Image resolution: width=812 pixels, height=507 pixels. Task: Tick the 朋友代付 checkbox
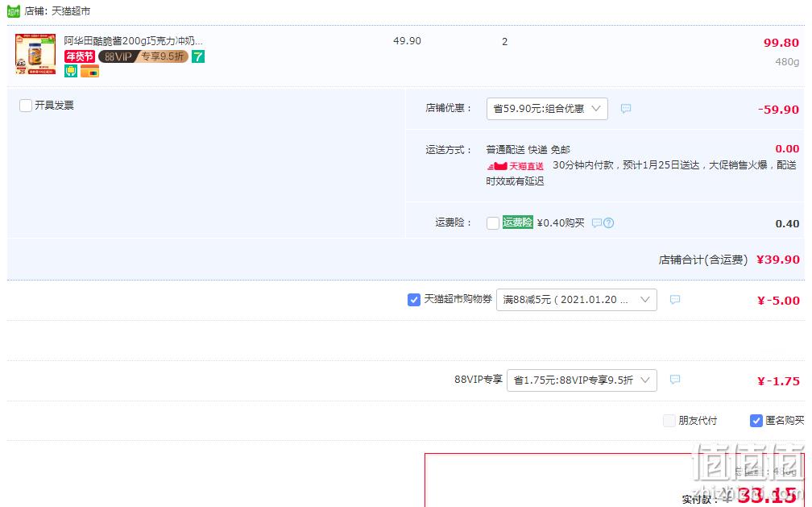669,421
